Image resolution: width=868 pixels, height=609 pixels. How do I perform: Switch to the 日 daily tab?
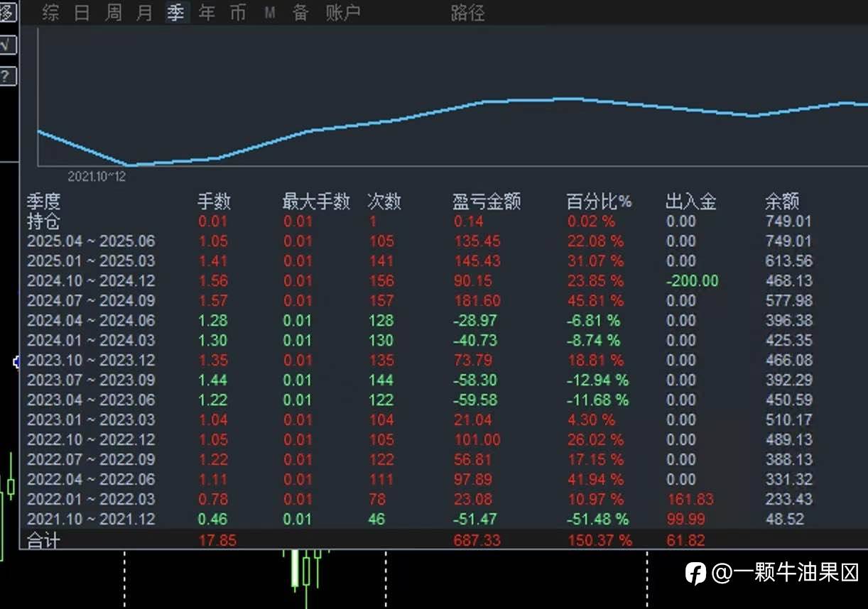point(82,13)
